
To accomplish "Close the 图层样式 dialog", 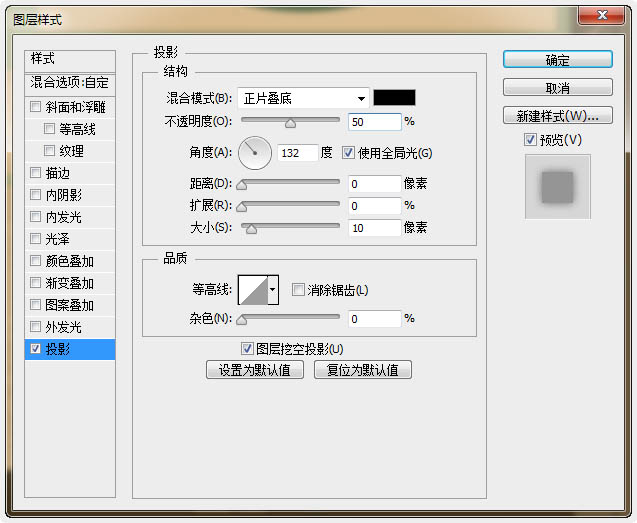I will click(602, 15).
